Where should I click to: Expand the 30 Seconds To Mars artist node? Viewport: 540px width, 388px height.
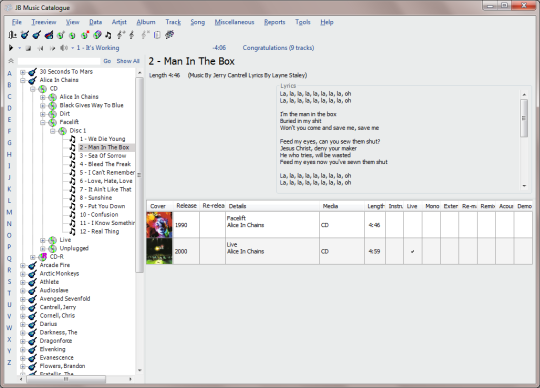tap(22, 72)
